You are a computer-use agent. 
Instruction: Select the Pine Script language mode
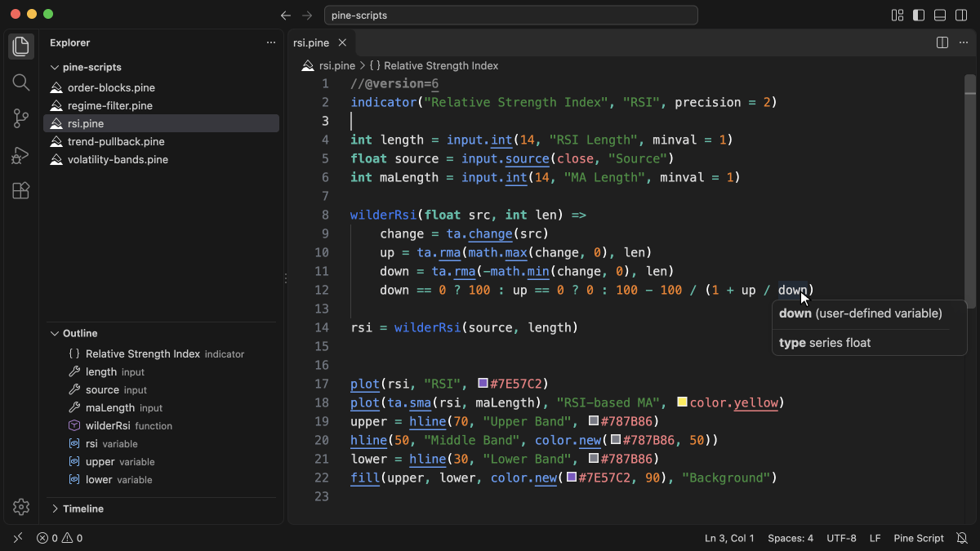coord(919,539)
